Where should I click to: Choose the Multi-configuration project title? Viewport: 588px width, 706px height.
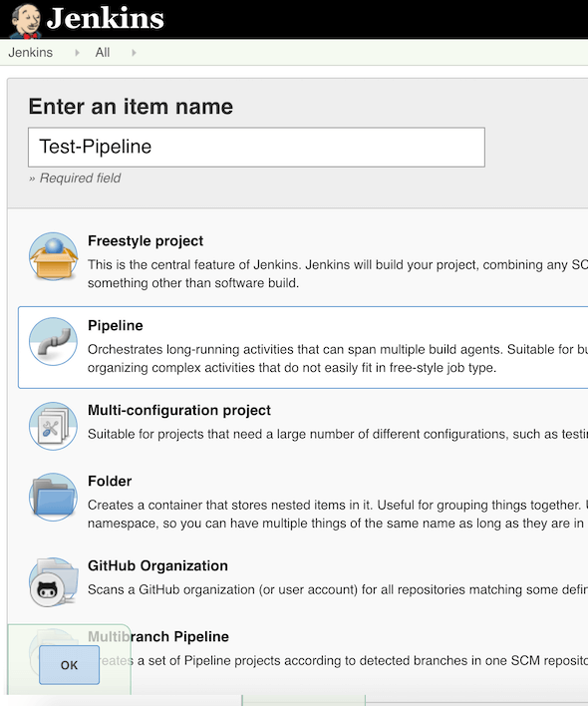(179, 410)
